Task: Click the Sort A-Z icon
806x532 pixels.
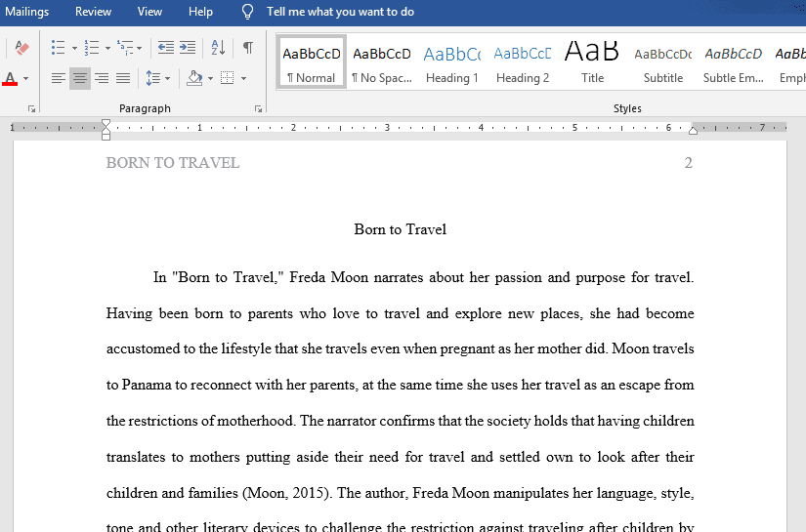Action: tap(218, 48)
